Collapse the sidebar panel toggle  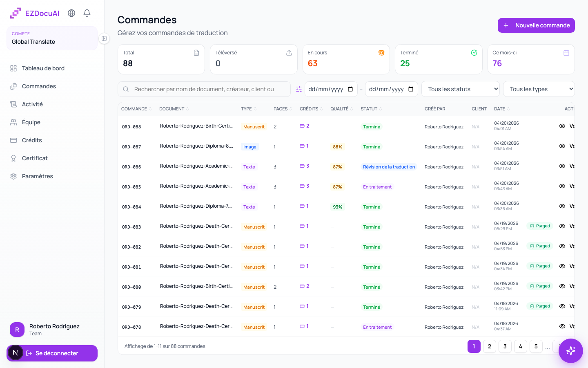point(104,38)
